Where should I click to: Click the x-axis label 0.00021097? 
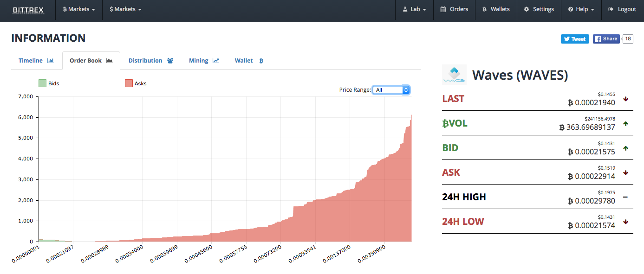[60, 254]
